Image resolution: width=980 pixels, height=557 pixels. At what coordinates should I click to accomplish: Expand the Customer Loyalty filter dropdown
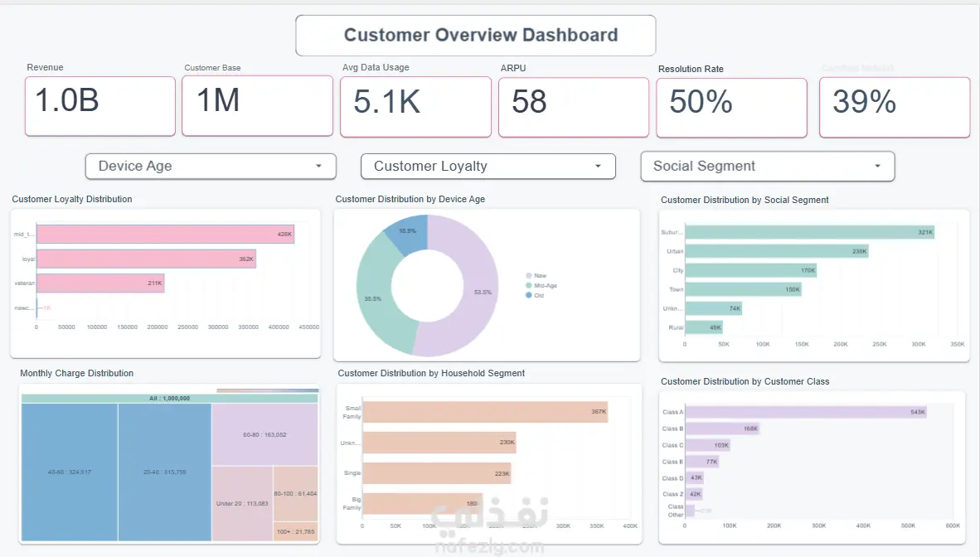488,167
